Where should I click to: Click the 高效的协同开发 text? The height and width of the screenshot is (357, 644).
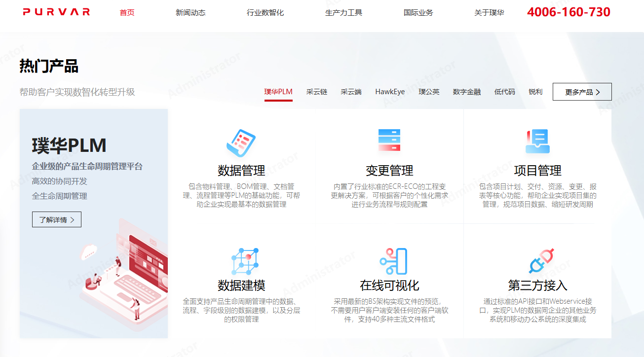(60, 181)
